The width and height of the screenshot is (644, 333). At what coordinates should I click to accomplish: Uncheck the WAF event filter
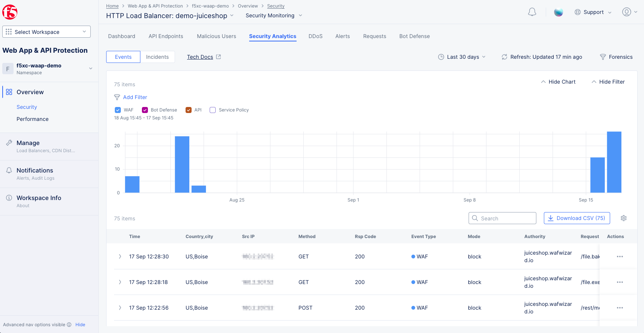pyautogui.click(x=118, y=110)
